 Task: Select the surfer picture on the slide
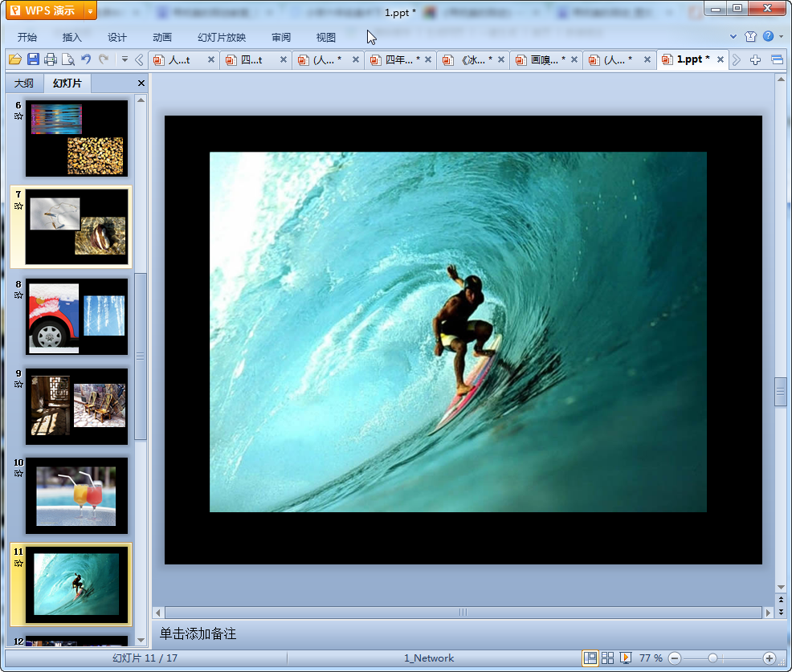(458, 332)
